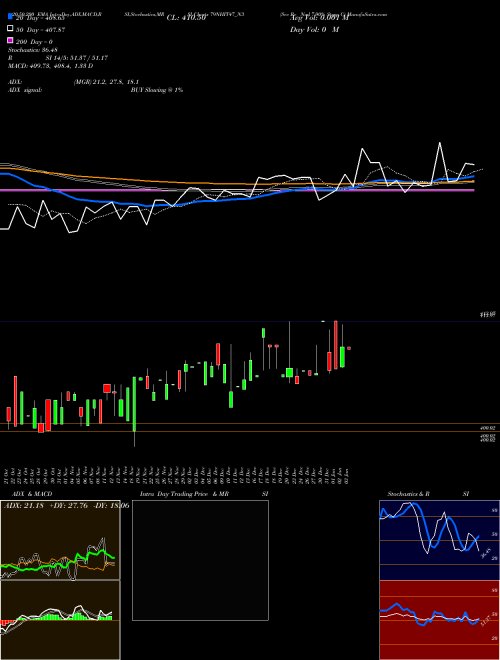Click the 'Avg Vol: 0.001 M' label

tap(319, 18)
